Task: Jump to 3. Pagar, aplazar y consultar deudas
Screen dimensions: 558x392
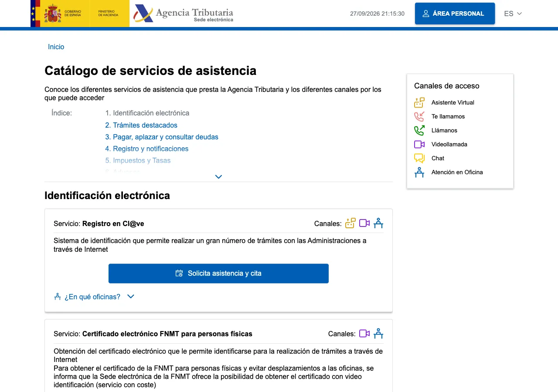Action: [x=162, y=137]
